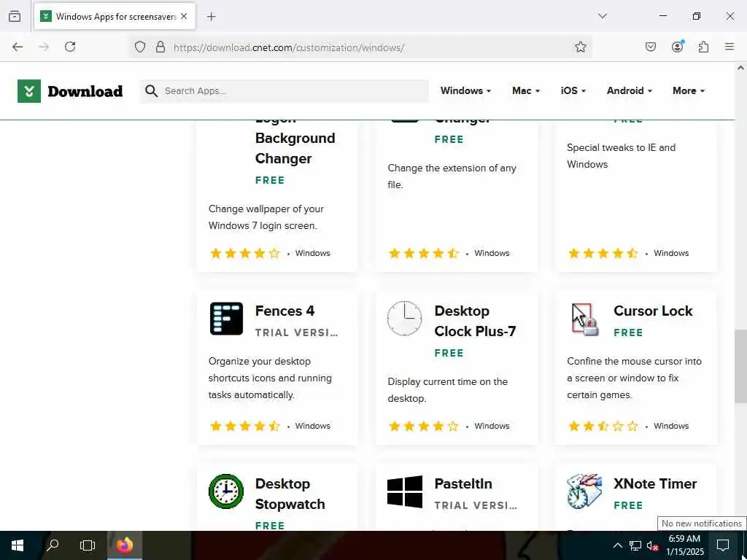Screen dimensions: 747x560
Task: Go back with the browser back arrow
Action: point(18,47)
